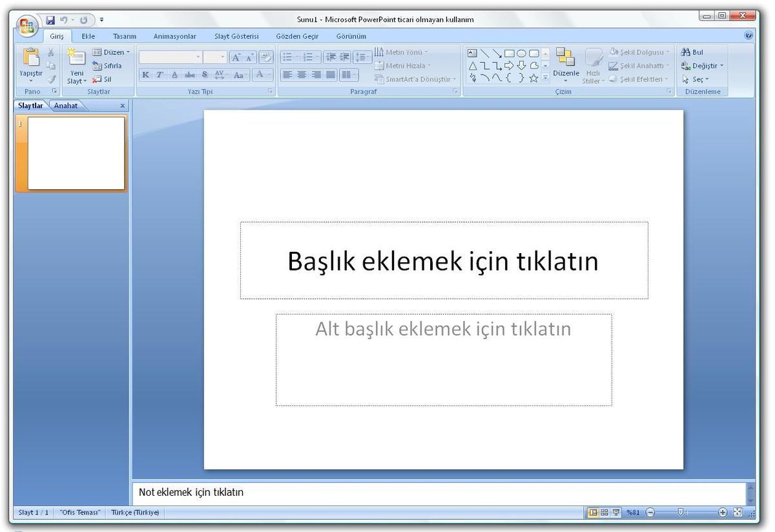Screen dimensions: 775x532
Task: Activate the Normal view toggle in status bar
Action: click(x=594, y=512)
